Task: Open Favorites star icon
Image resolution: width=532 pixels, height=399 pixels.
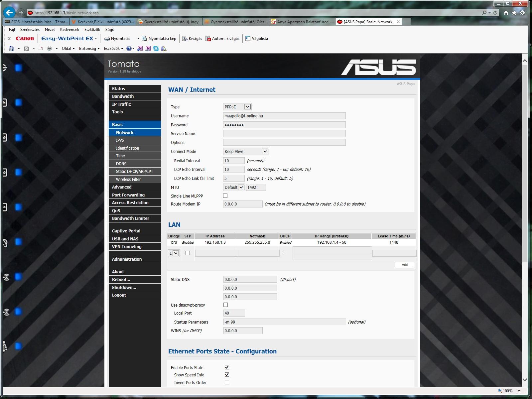Action: pos(514,13)
